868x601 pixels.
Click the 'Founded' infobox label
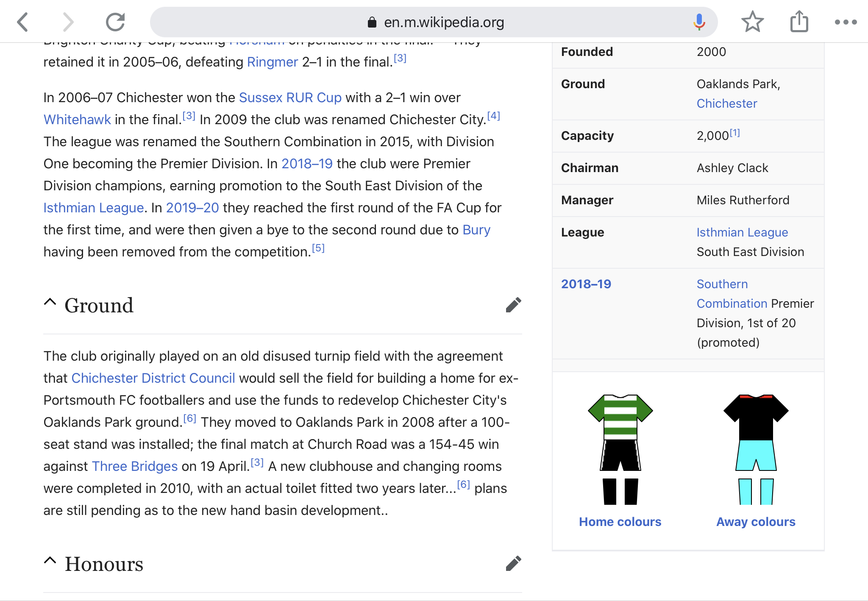pyautogui.click(x=587, y=52)
